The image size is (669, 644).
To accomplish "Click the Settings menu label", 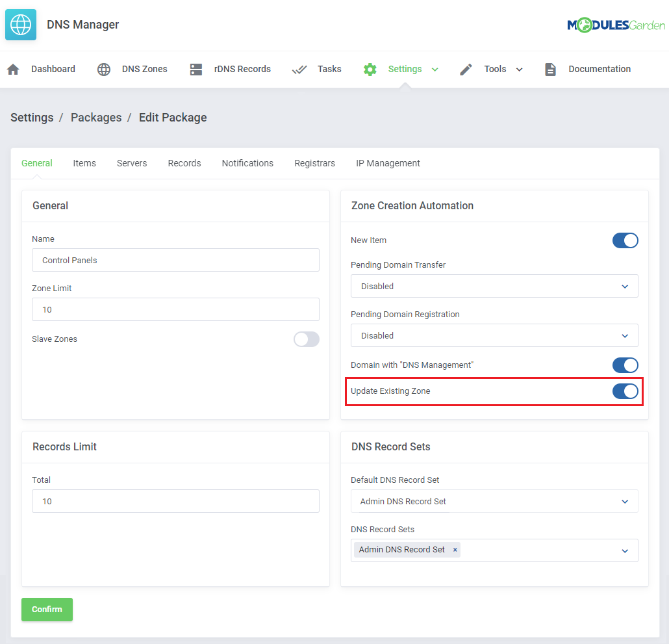I will 405,69.
